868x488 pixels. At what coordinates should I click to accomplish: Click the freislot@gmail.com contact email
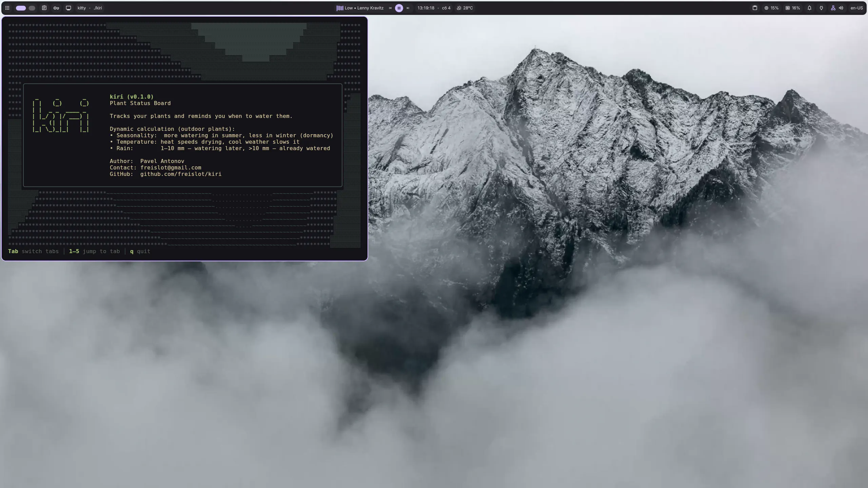click(x=171, y=167)
